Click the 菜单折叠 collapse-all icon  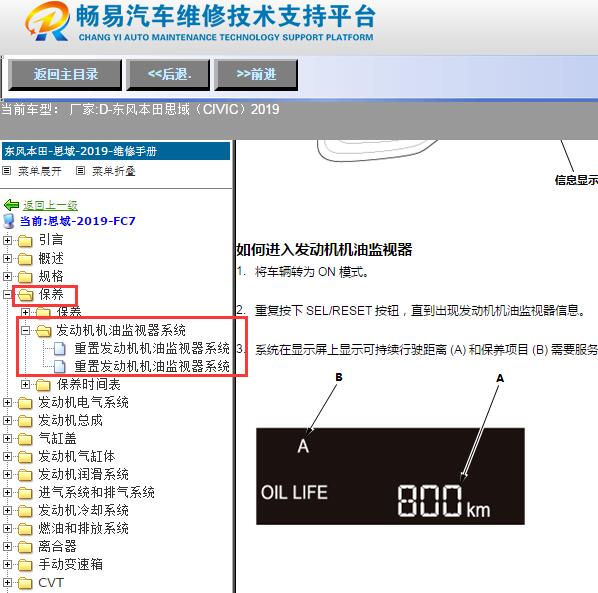tap(80, 170)
